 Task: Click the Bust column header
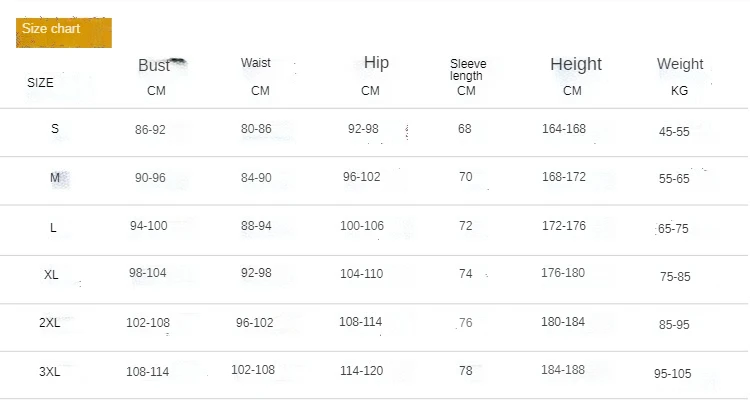(155, 66)
